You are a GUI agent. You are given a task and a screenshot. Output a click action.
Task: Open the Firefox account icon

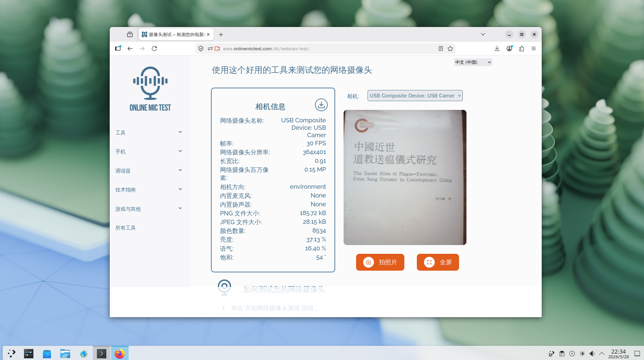(509, 49)
